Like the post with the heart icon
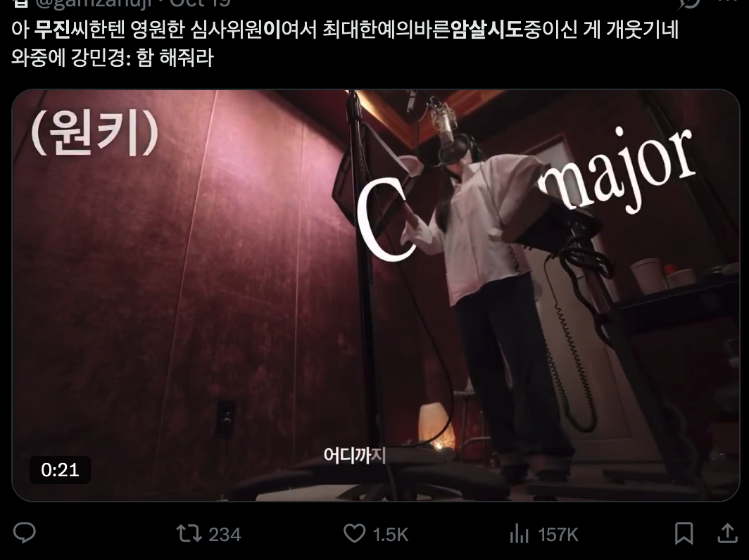 (355, 533)
